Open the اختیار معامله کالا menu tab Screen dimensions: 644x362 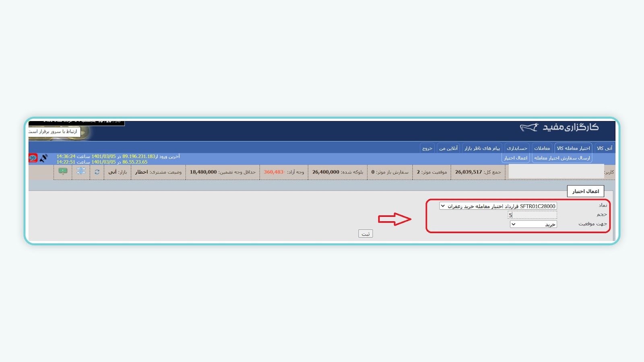pos(573,148)
